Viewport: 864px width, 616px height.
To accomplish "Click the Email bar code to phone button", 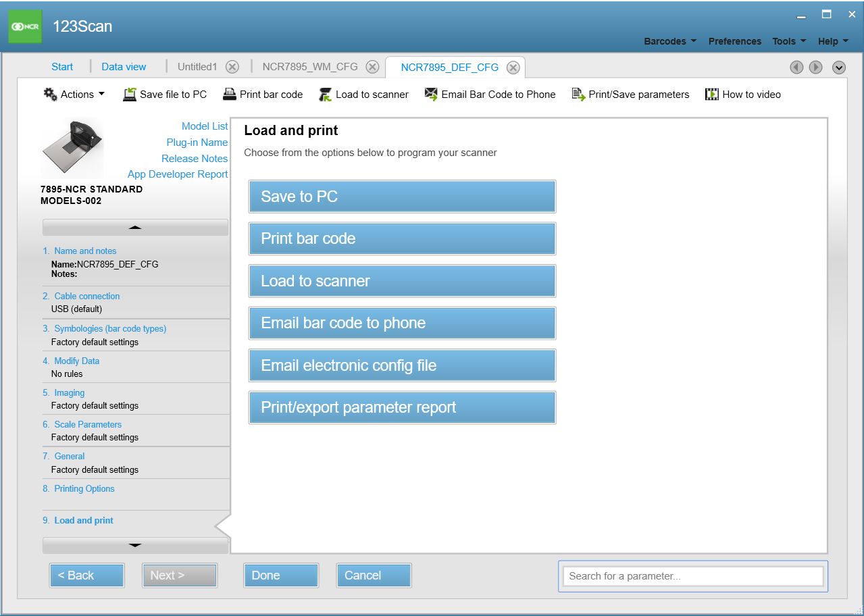I will (x=403, y=323).
